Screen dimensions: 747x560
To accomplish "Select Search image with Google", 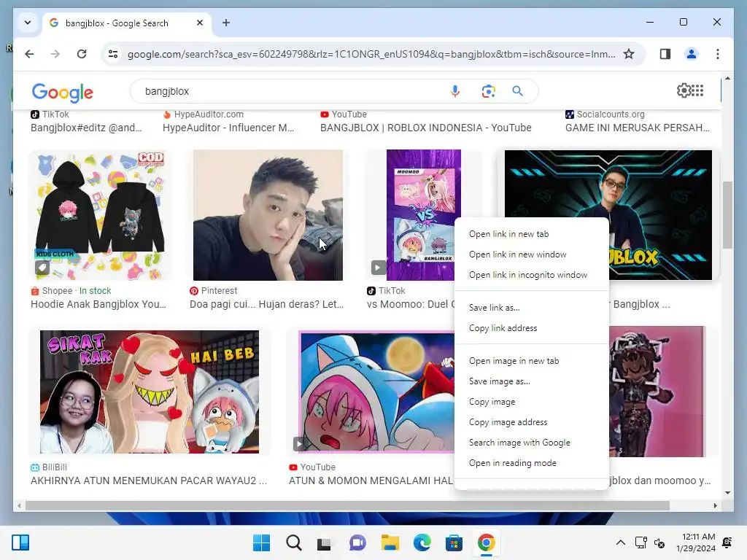I will 519,443.
